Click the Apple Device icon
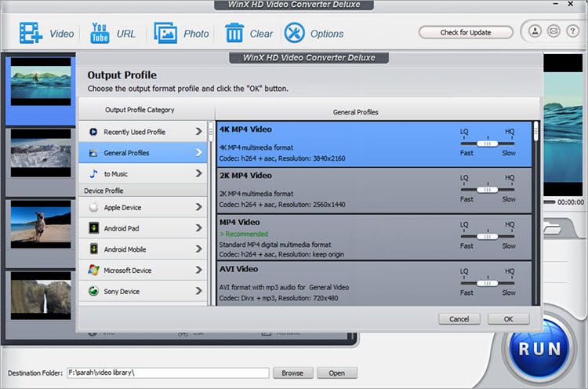 tap(93, 207)
